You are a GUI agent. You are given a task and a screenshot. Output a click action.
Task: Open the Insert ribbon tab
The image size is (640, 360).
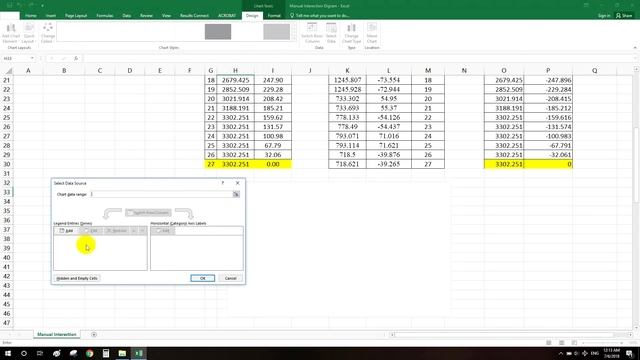pos(51,16)
